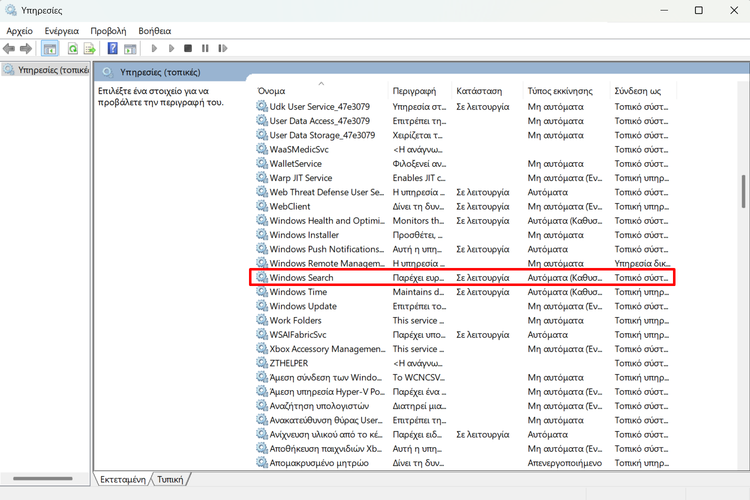This screenshot has width=750, height=500.
Task: Toggle the console tree show/hide icon
Action: tap(50, 48)
